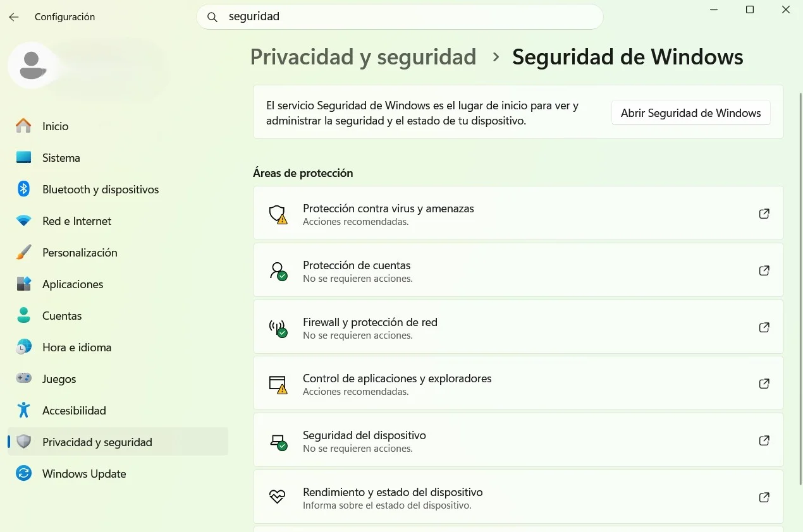Click the Juegos gamepad icon
The height and width of the screenshot is (532, 803).
[x=23, y=378]
